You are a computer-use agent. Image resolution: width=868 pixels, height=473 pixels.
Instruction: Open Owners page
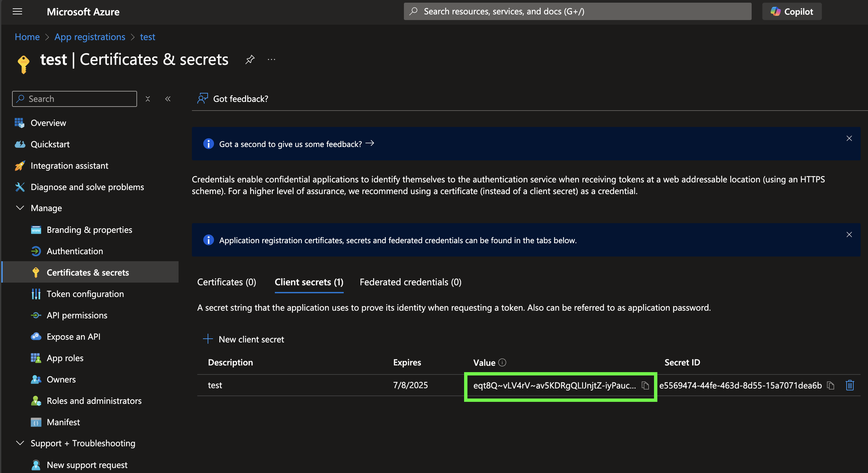[61, 379]
